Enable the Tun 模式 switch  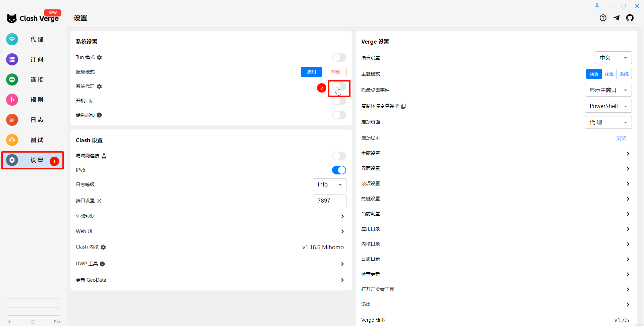[x=339, y=58]
